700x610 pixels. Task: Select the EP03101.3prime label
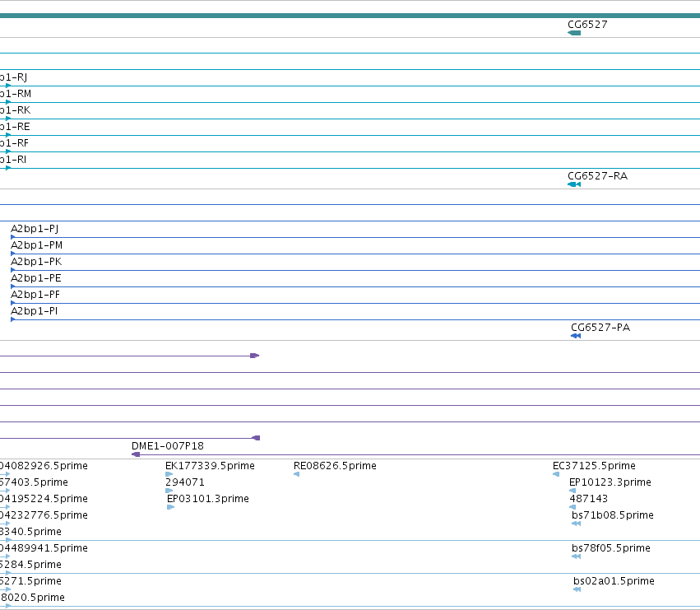[x=207, y=499]
